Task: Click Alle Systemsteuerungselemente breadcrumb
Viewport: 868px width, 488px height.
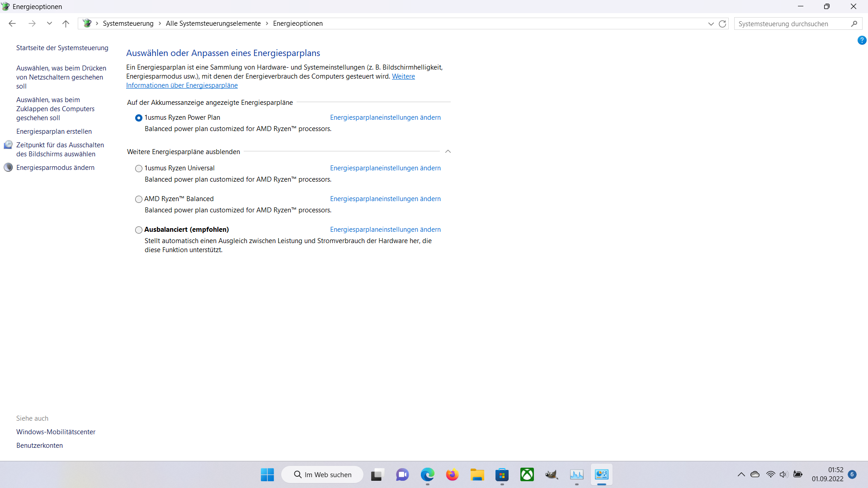Action: [x=213, y=24]
